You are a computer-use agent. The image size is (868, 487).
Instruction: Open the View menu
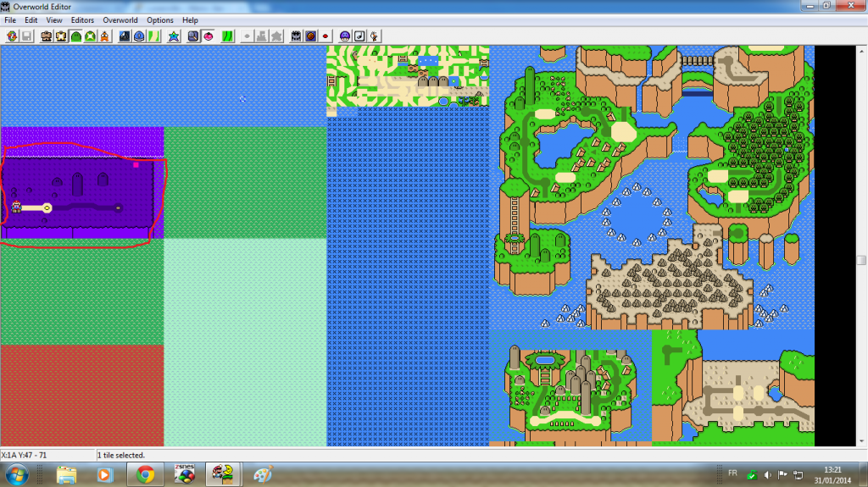tap(53, 20)
